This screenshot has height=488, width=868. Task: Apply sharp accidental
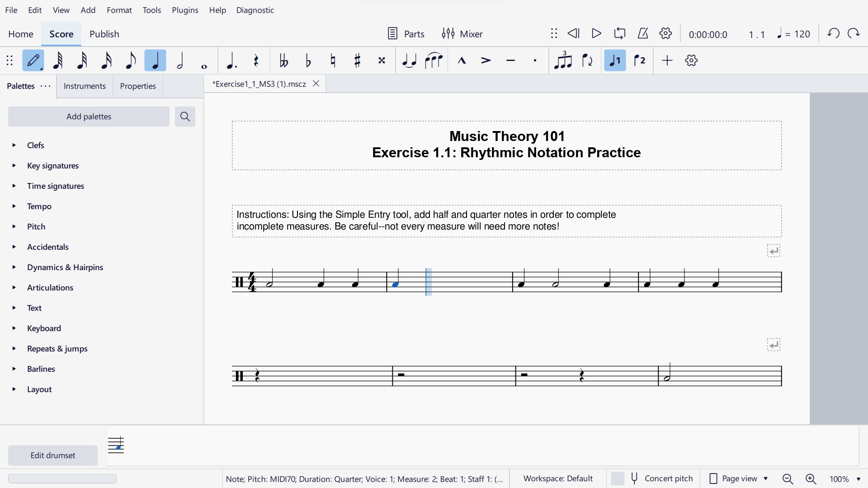[x=358, y=61]
